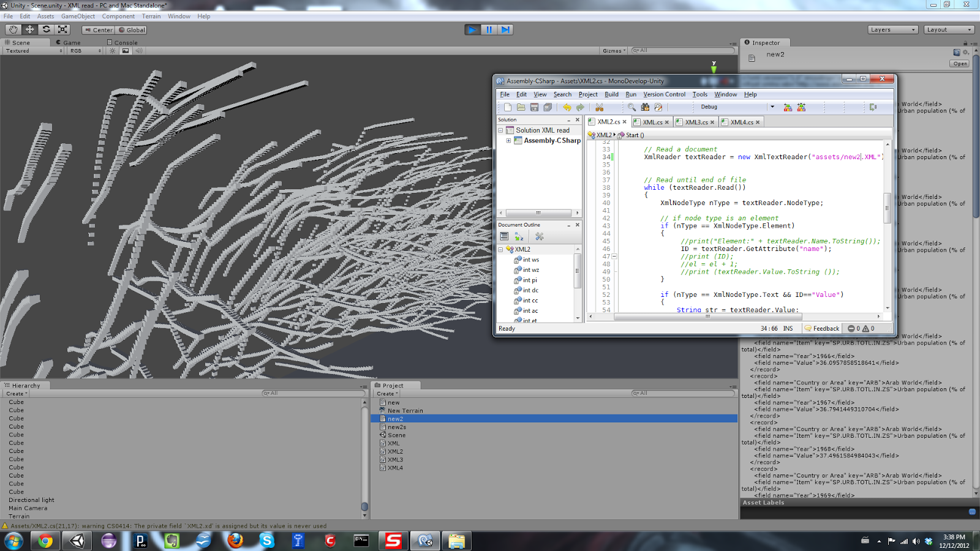
Task: Mute Scene view audio with the speaker icon
Action: [x=139, y=51]
